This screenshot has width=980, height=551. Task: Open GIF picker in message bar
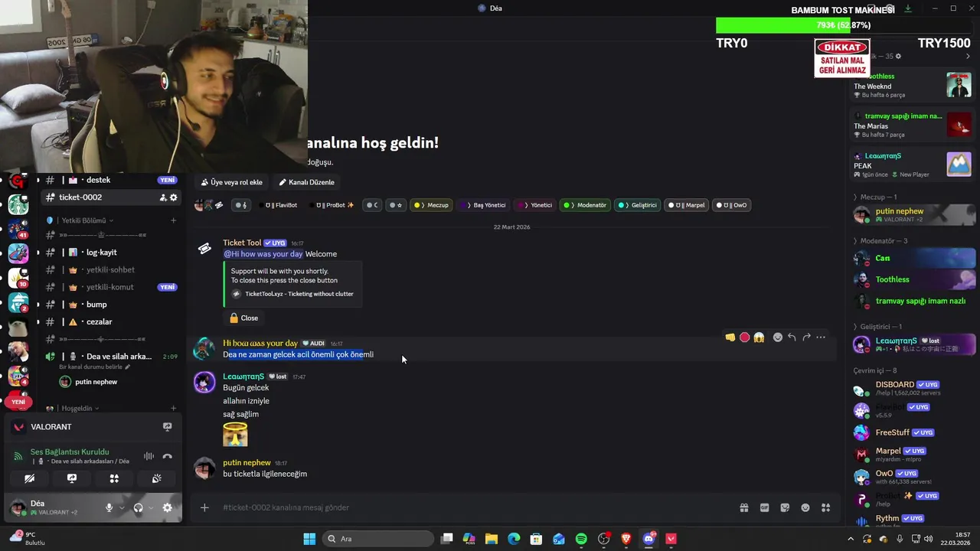point(764,507)
